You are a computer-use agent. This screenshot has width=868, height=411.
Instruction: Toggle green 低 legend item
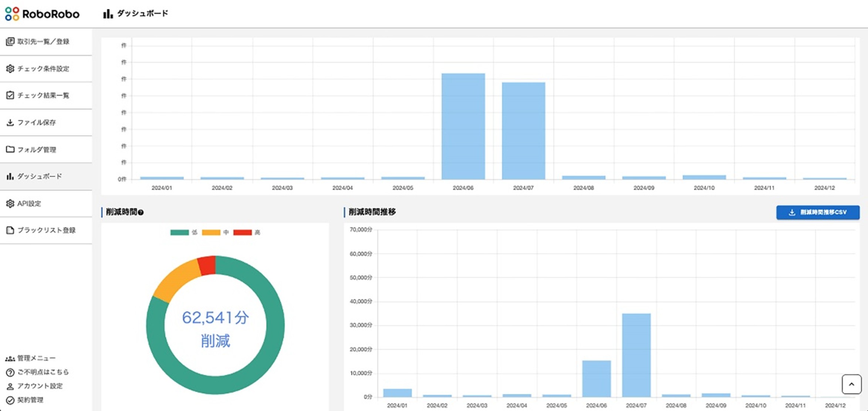point(183,232)
